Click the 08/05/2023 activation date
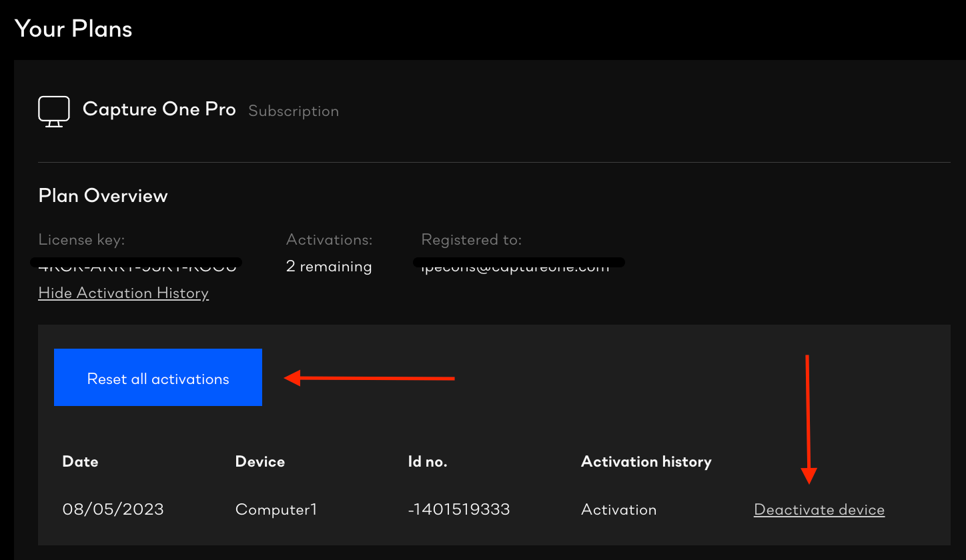The image size is (966, 560). coord(113,509)
